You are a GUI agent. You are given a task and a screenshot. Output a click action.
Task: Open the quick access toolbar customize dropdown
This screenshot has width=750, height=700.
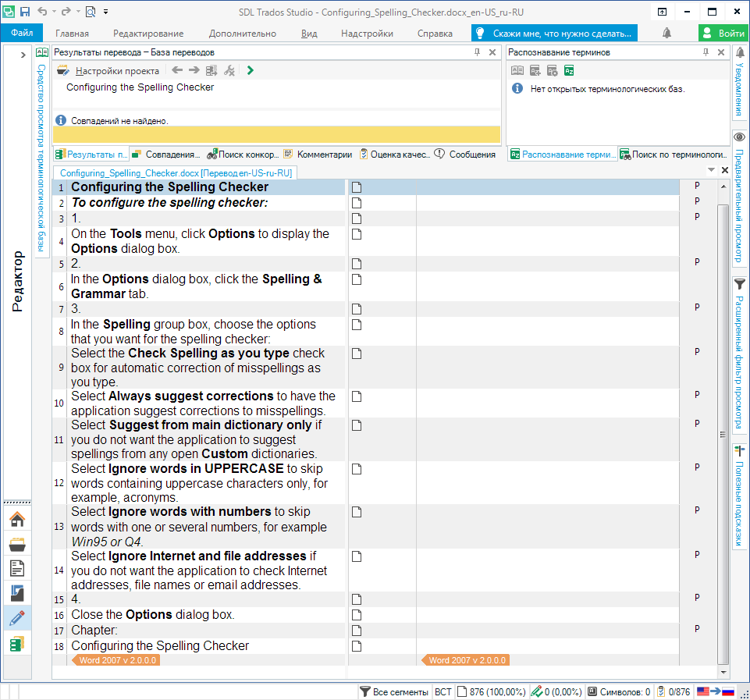point(105,12)
